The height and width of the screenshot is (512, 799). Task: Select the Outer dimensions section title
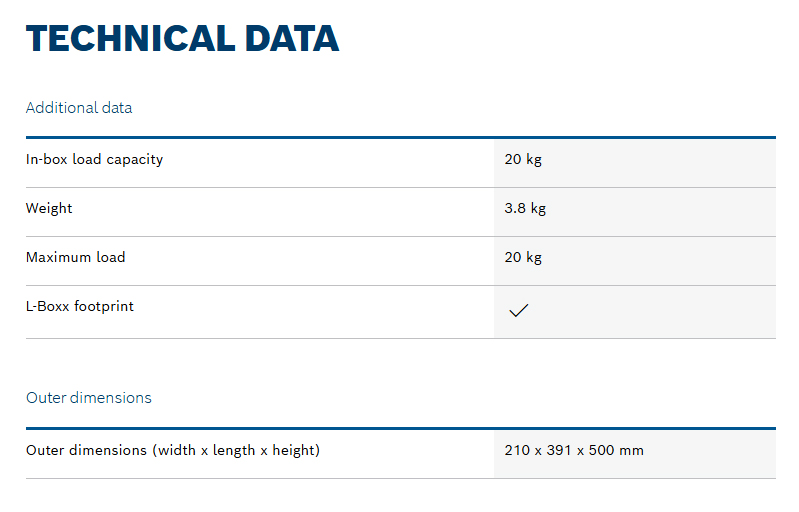click(x=89, y=398)
